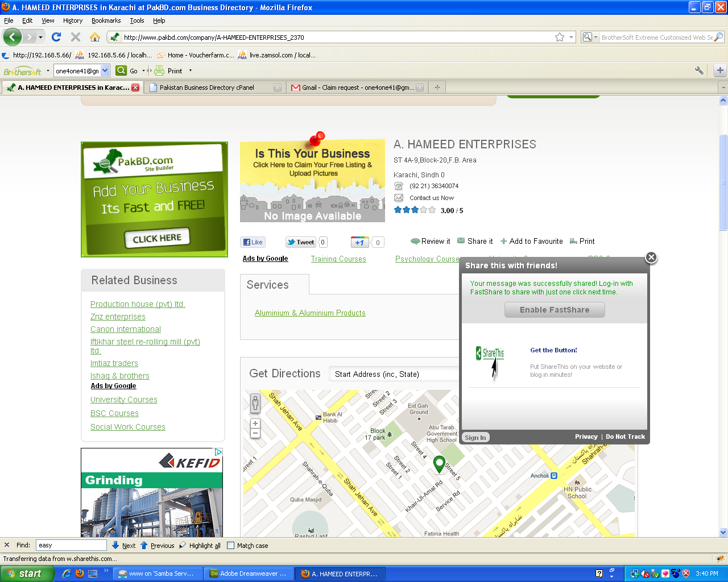Click the Facebook Like button
The image size is (728, 582).
coord(253,242)
